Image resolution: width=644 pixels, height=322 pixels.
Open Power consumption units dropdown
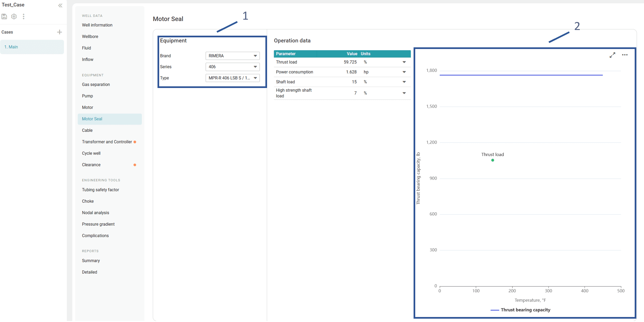(404, 72)
